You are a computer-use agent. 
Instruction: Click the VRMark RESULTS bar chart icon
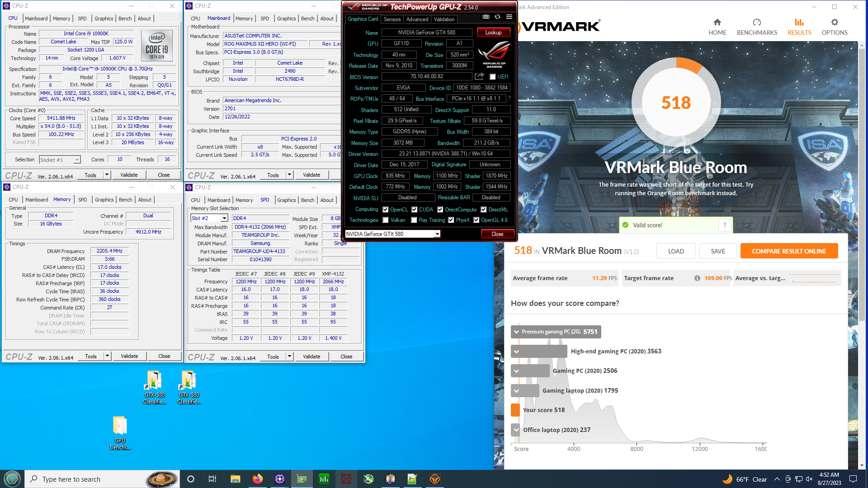799,22
